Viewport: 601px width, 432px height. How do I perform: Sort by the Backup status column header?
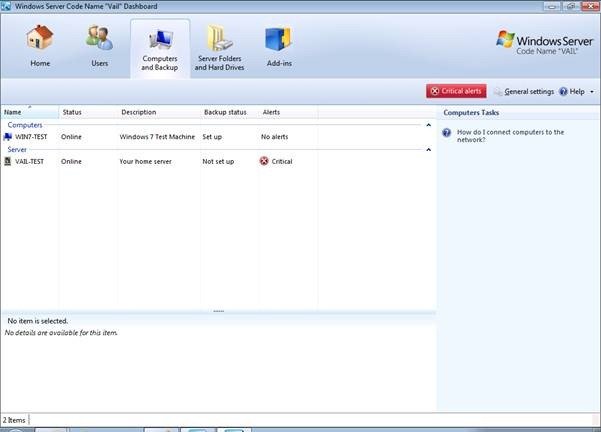coord(230,112)
